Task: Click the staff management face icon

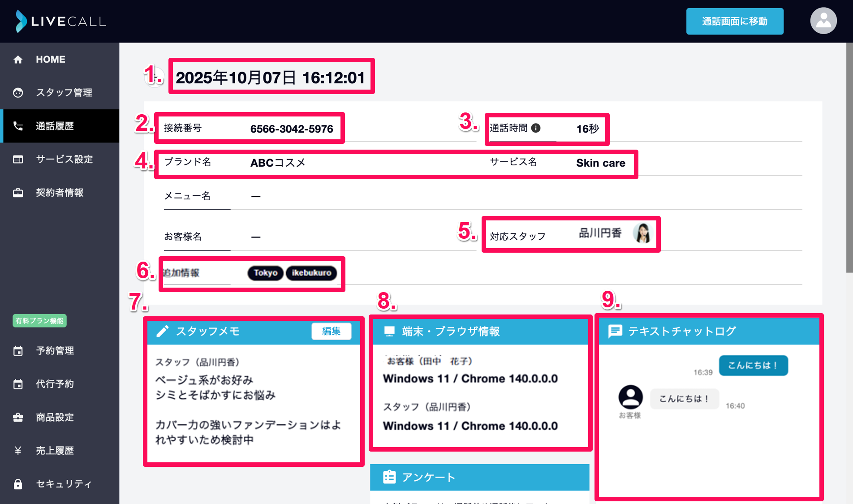Action: tap(18, 93)
